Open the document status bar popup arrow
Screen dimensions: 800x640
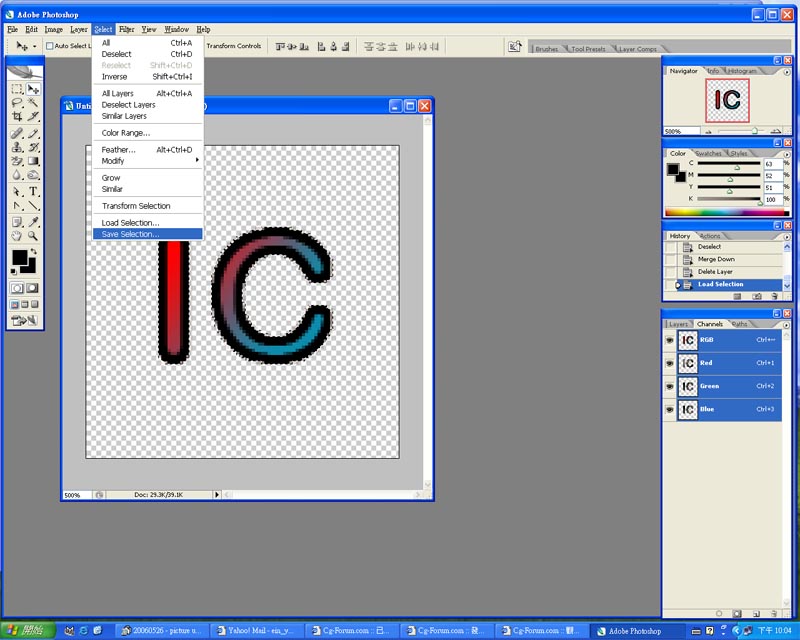click(x=217, y=495)
